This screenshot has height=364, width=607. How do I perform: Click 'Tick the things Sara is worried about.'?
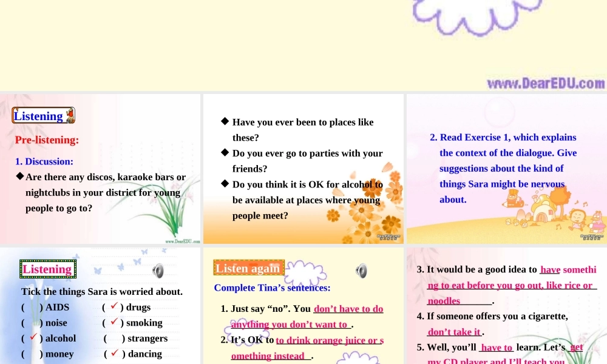pyautogui.click(x=102, y=291)
